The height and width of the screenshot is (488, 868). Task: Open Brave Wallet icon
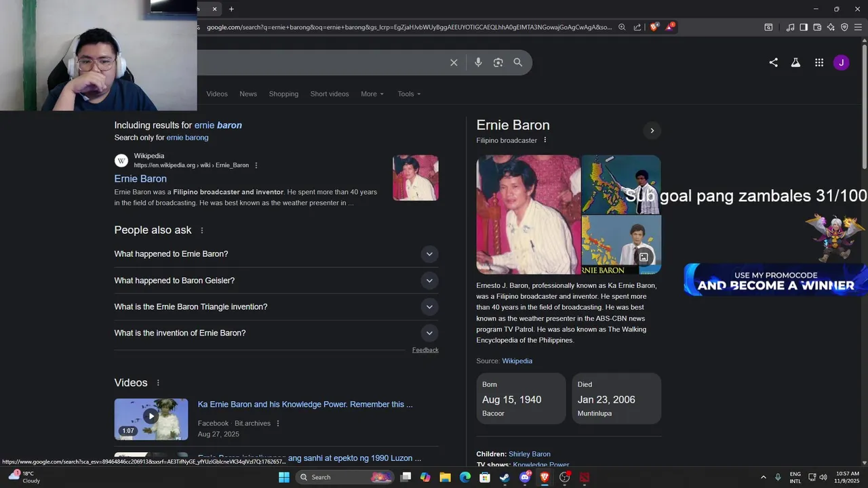(x=817, y=27)
